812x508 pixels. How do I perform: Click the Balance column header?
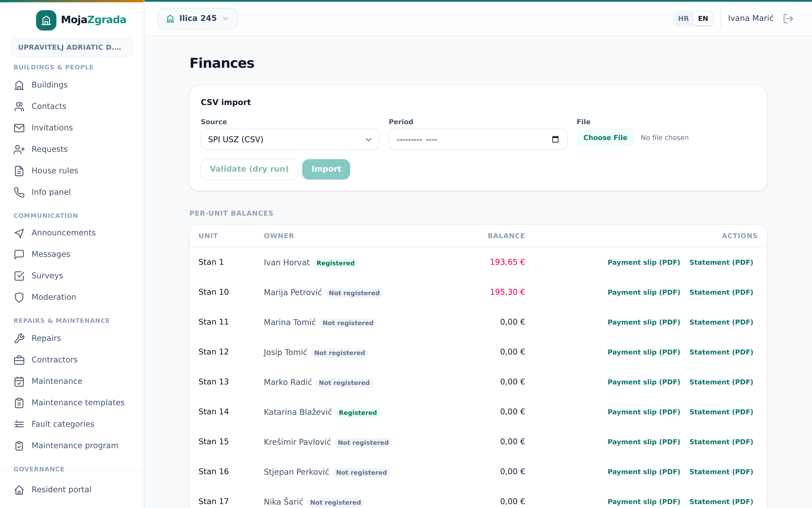point(506,236)
